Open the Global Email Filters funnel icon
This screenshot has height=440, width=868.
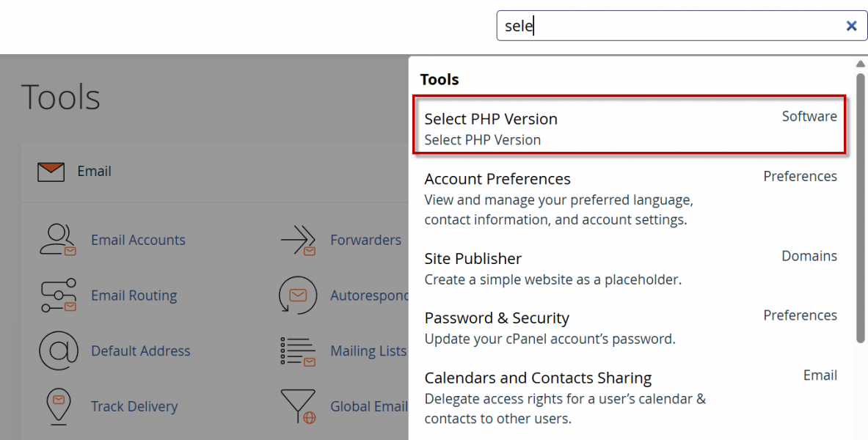pos(298,406)
